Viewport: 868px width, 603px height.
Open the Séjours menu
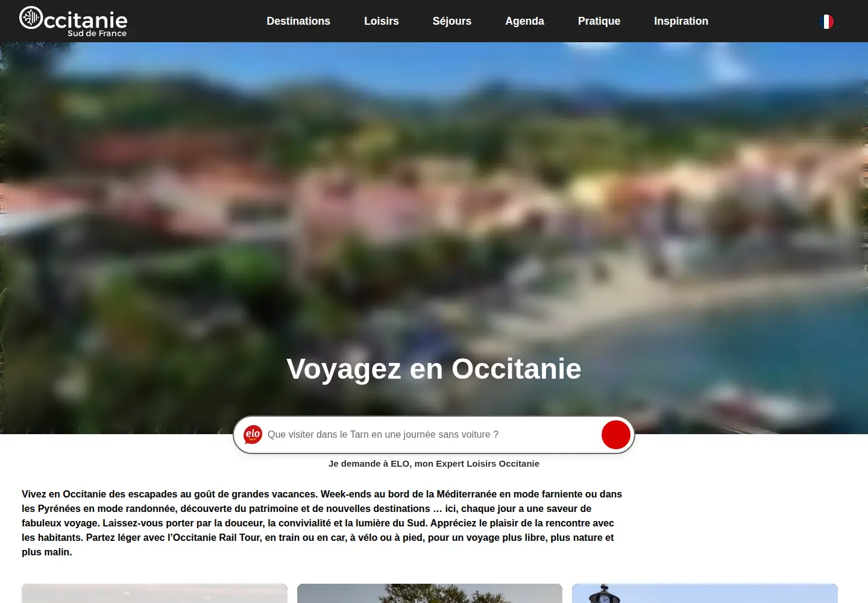pos(452,21)
